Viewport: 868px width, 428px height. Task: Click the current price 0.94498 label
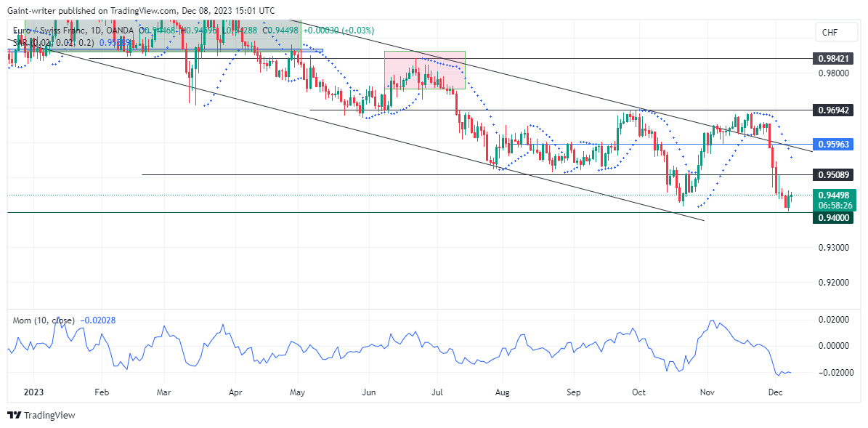tap(833, 195)
